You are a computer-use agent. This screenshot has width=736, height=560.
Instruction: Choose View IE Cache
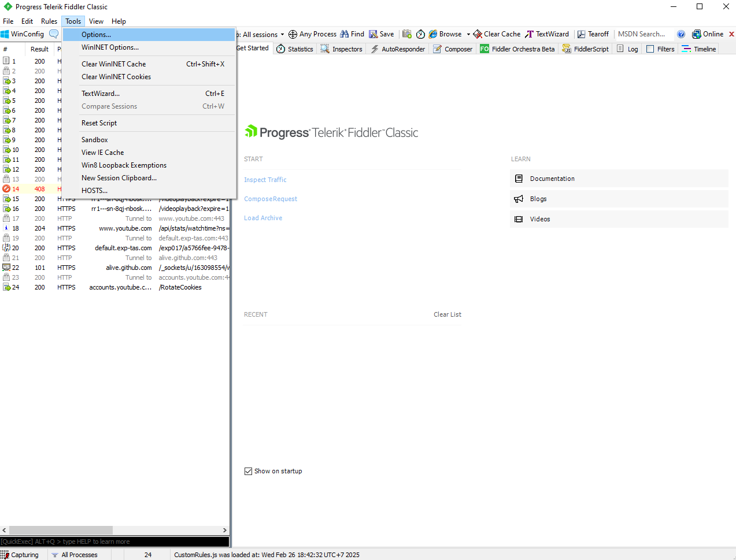[x=149, y=153]
